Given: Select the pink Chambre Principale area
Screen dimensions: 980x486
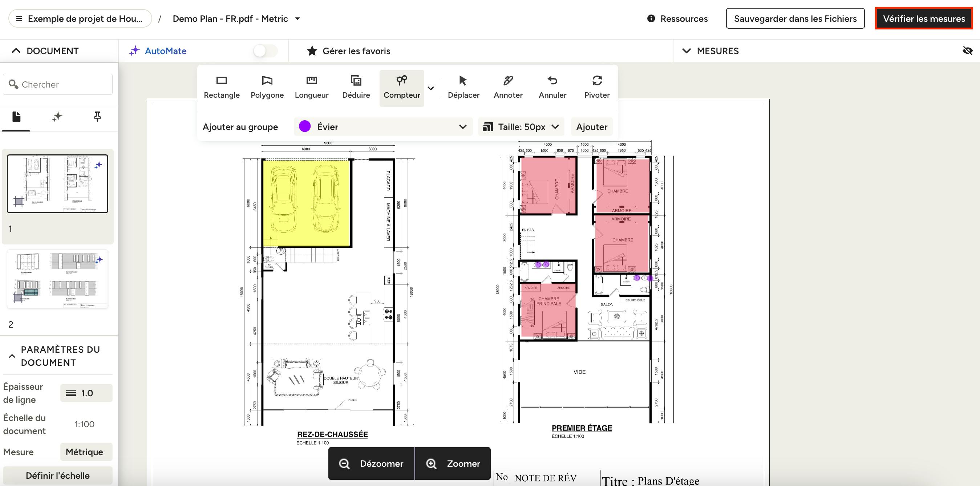Looking at the screenshot, I should (x=548, y=311).
